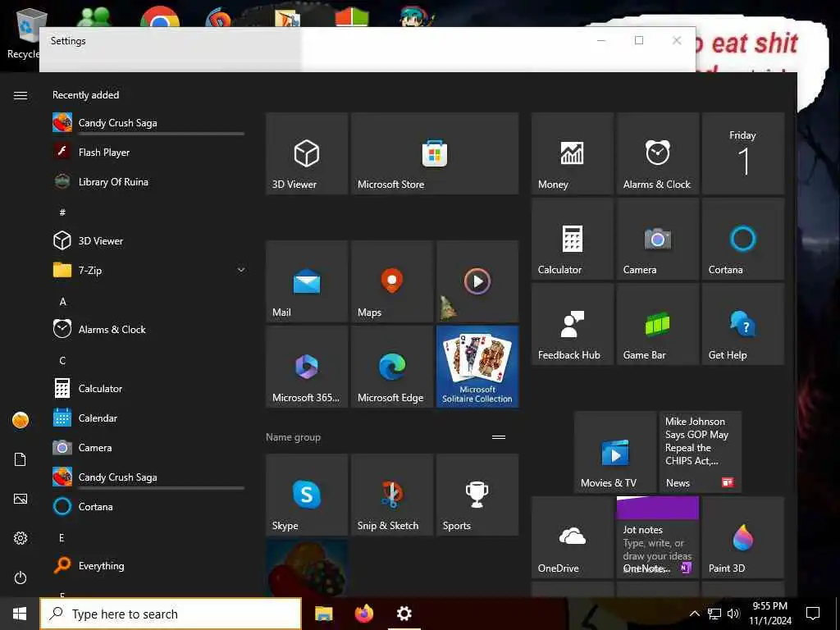Open Candy Crush Saga under letter C
The image size is (840, 630).
click(x=149, y=477)
